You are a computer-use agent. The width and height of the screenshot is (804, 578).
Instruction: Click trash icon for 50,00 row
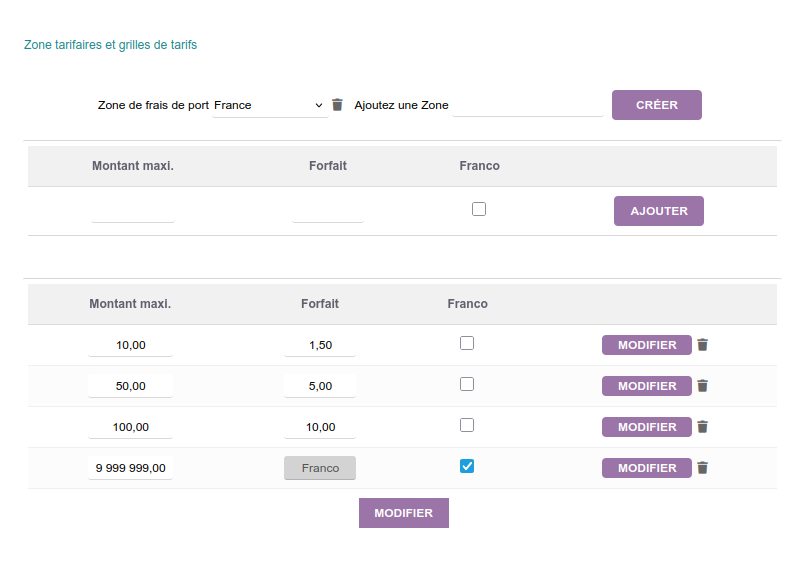[x=702, y=386]
